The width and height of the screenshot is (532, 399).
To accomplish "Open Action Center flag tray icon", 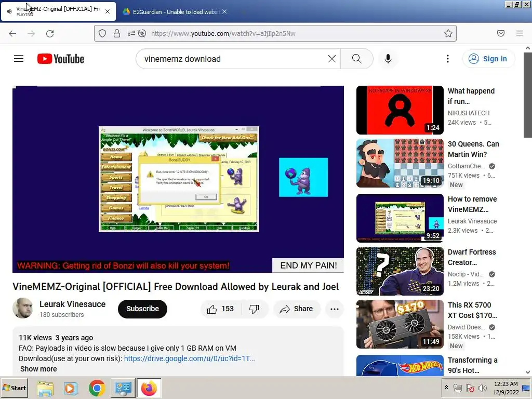I will [x=470, y=388].
